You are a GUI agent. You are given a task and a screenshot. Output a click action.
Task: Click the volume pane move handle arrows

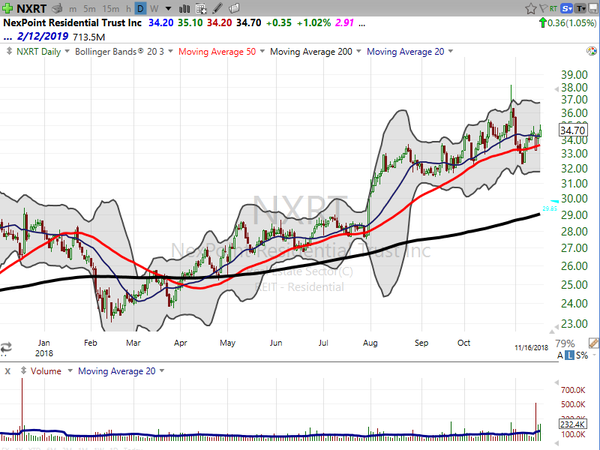click(23, 371)
